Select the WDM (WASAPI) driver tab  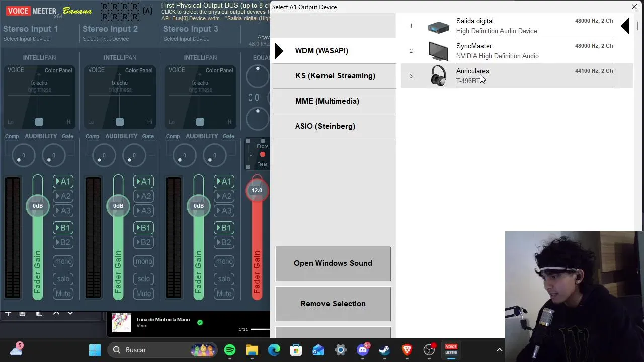coord(335,51)
